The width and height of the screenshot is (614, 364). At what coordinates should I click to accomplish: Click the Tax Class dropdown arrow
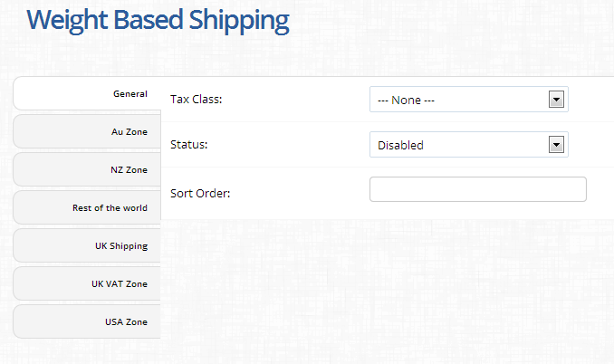point(556,100)
